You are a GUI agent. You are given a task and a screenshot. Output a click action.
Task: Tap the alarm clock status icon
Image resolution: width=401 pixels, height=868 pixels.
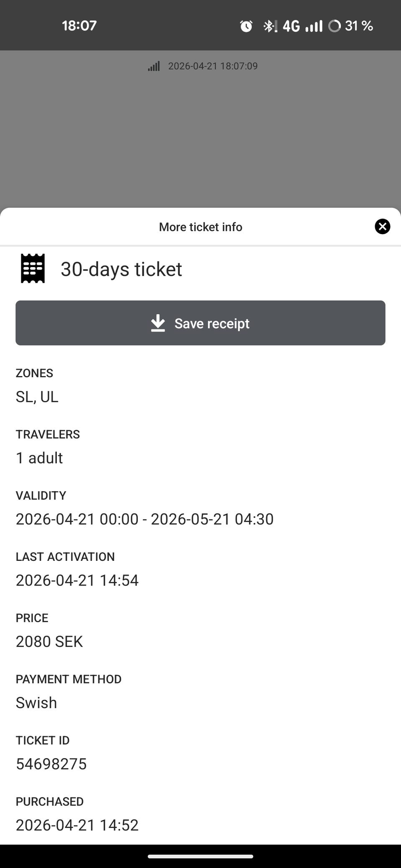point(246,26)
